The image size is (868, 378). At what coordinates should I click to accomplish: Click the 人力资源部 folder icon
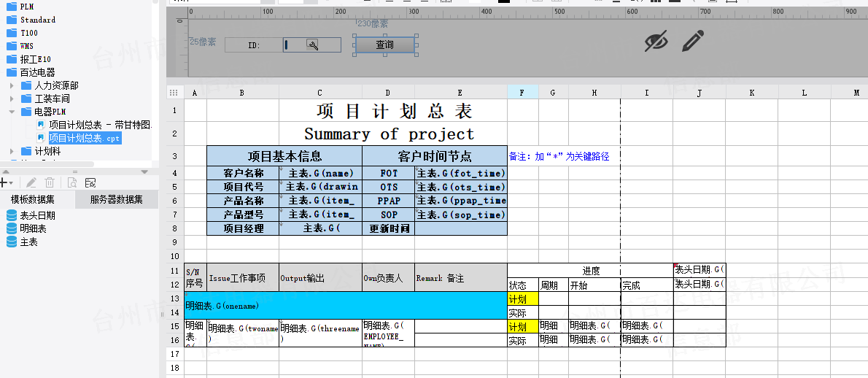26,85
